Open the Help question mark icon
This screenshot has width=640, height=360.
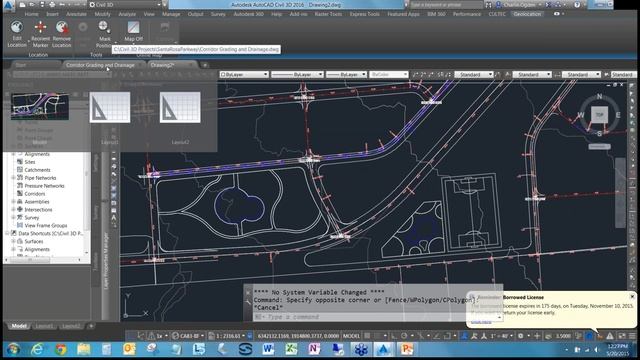(x=577, y=5)
